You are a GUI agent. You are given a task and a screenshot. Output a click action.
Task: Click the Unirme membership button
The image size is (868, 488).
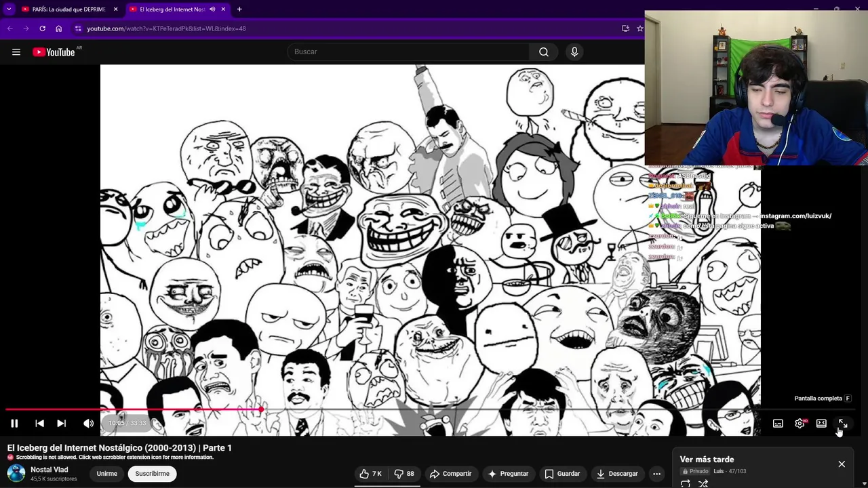(x=106, y=474)
